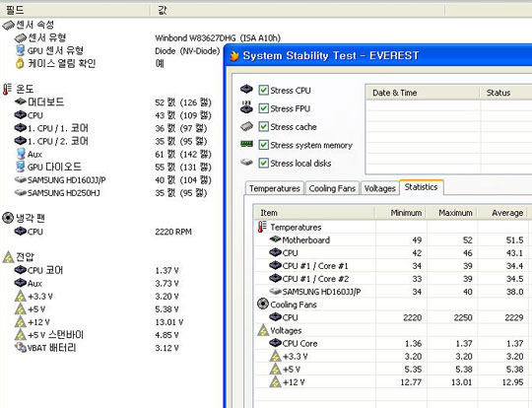The width and height of the screenshot is (532, 408).
Task: Select the +5 V row in Statistics
Action: [390, 370]
